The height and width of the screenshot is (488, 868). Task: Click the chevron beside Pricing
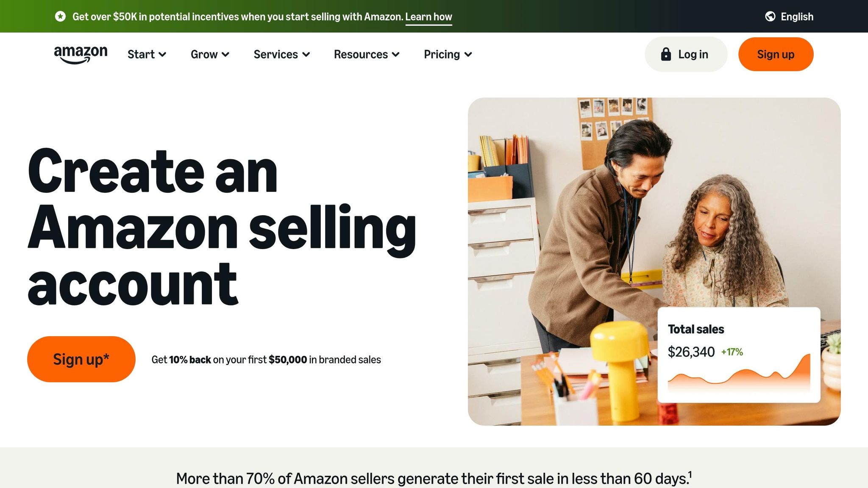tap(468, 55)
